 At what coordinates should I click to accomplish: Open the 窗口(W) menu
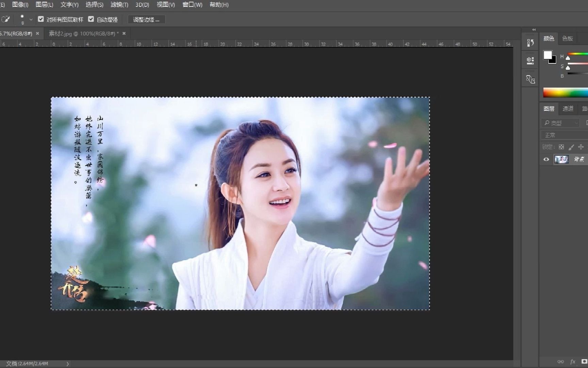tap(192, 5)
